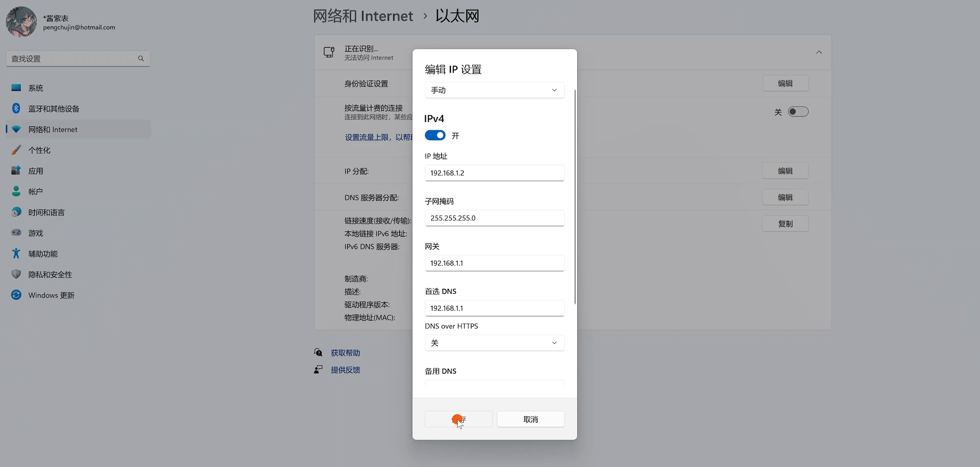The image size is (980, 467).
Task: Open the 系统 settings icon in sidebar
Action: [x=16, y=87]
